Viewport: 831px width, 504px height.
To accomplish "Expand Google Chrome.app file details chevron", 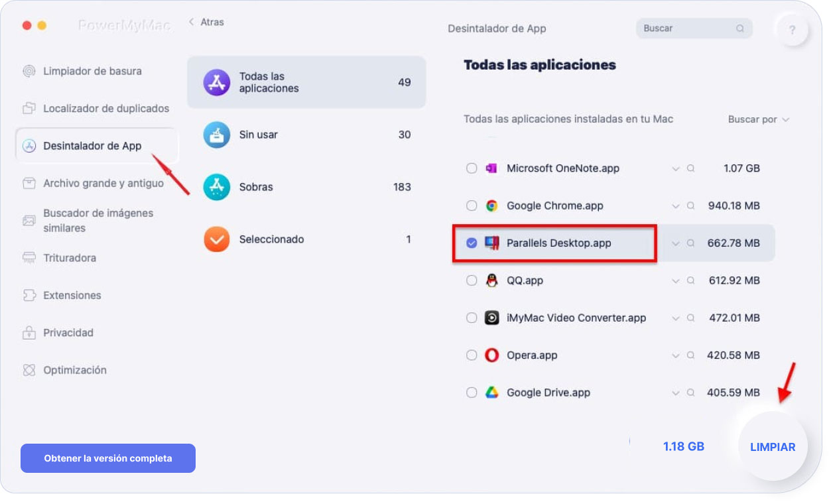I will coord(675,206).
